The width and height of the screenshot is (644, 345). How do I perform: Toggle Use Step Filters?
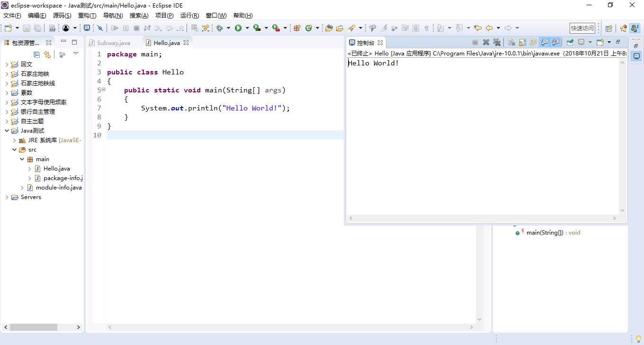(x=206, y=28)
